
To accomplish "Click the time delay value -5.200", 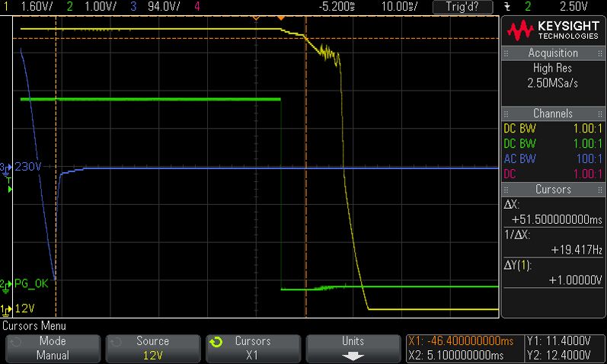I will tap(337, 6).
